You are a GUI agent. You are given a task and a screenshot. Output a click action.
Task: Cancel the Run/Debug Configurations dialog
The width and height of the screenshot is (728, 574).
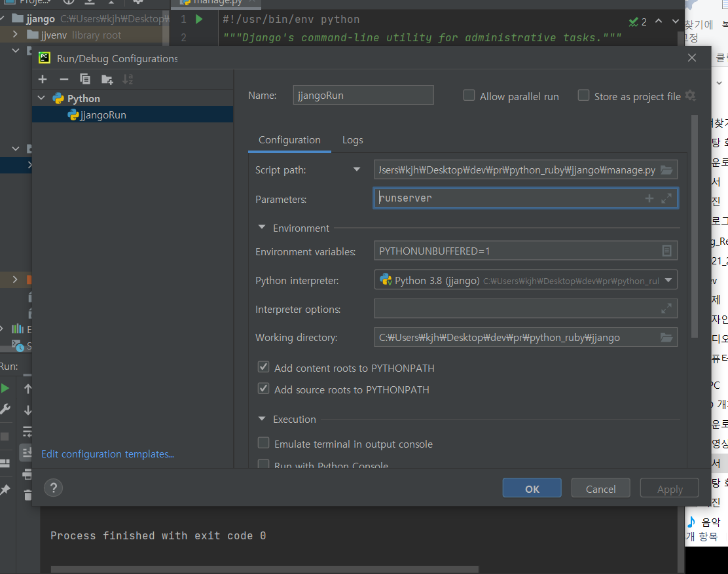[x=600, y=488]
